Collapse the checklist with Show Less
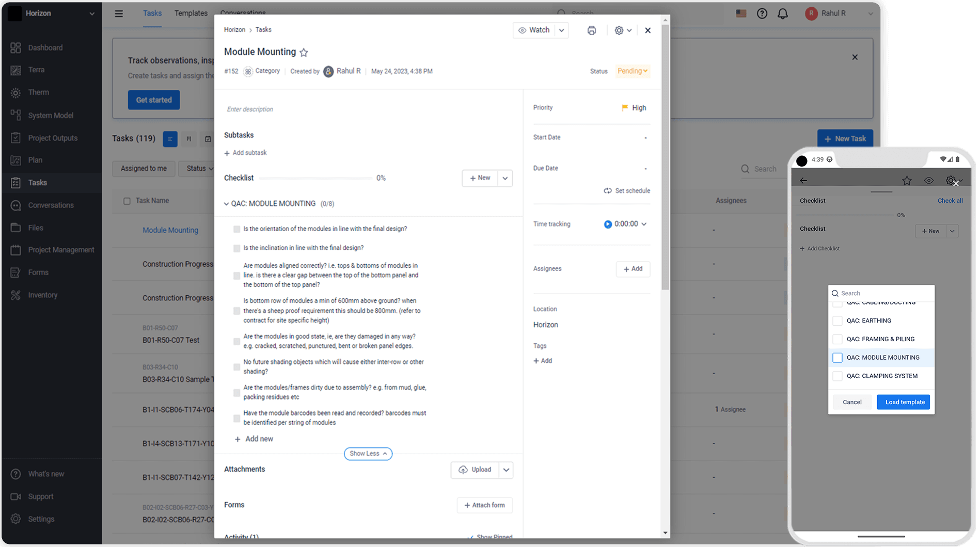Image resolution: width=980 pixels, height=547 pixels. (x=368, y=454)
